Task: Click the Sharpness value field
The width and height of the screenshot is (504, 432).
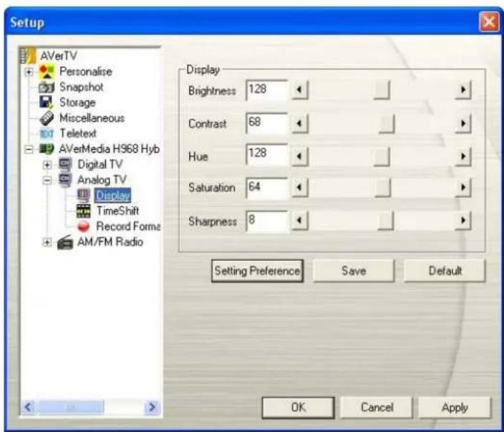Action: tap(267, 221)
